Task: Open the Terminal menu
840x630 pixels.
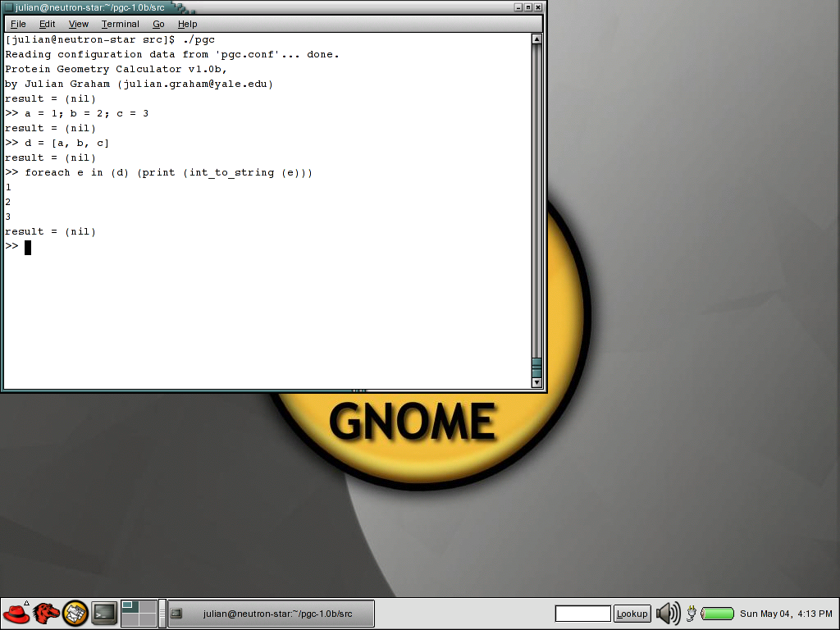Action: 120,24
